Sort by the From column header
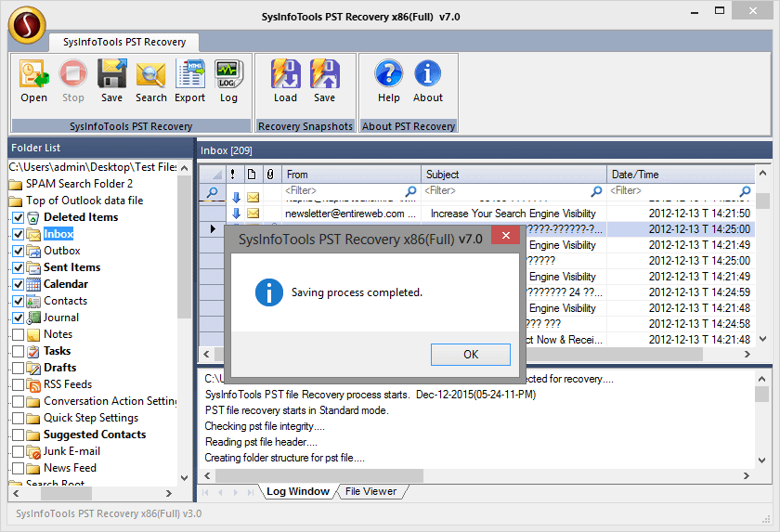 352,174
